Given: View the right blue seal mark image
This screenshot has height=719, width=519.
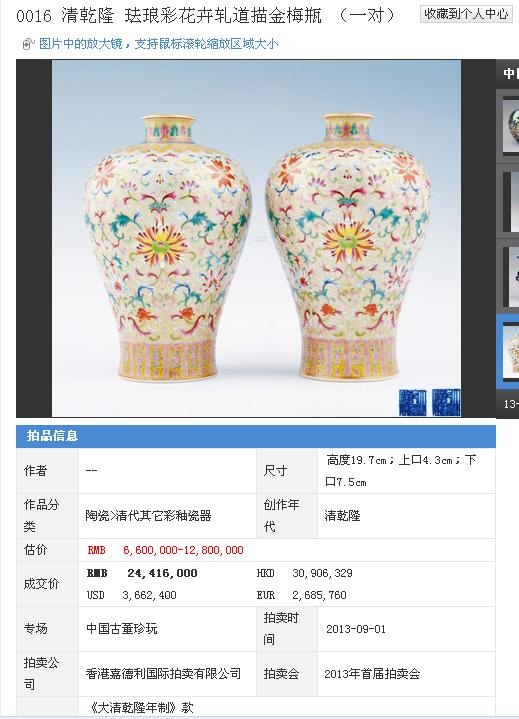Looking at the screenshot, I should click(446, 403).
